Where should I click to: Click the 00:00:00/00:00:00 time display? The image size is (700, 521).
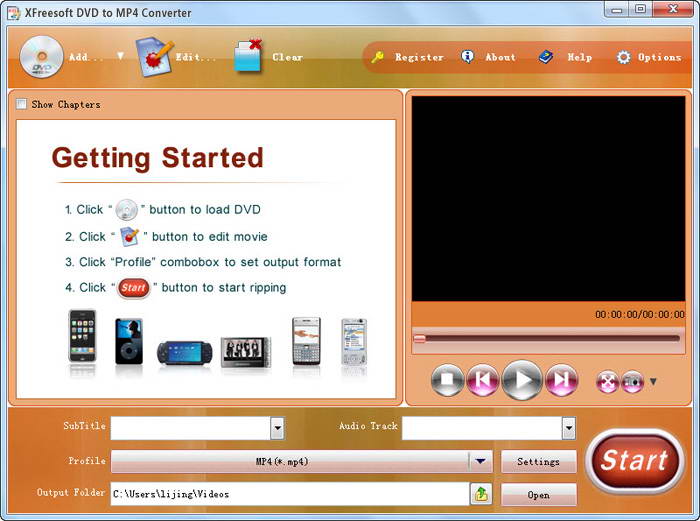point(639,314)
